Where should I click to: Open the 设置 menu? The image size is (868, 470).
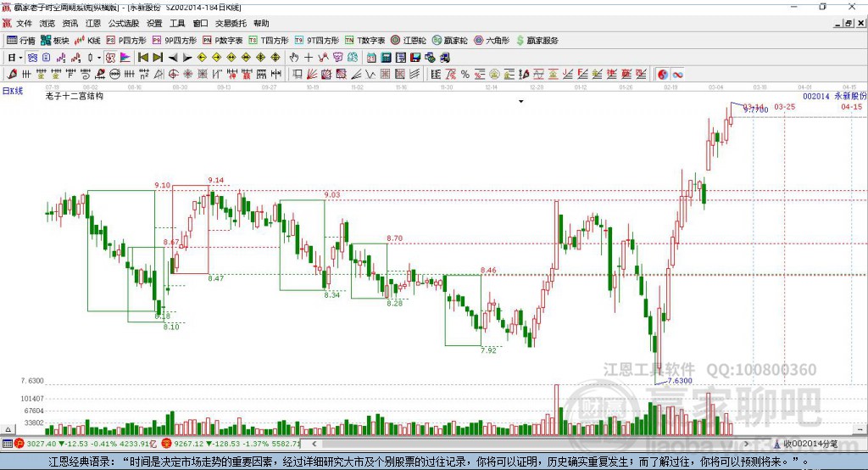[x=154, y=23]
